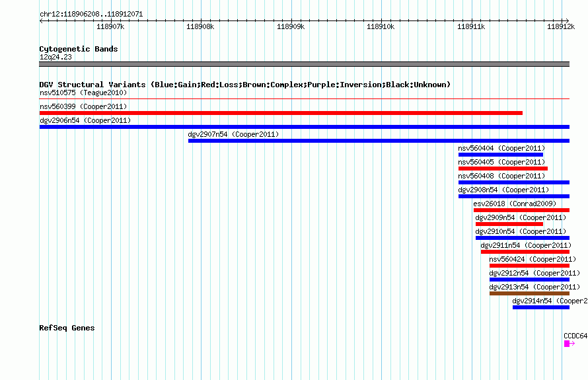
Task: Open the nsv560404 (Cooper2011) label
Action: (x=501, y=148)
